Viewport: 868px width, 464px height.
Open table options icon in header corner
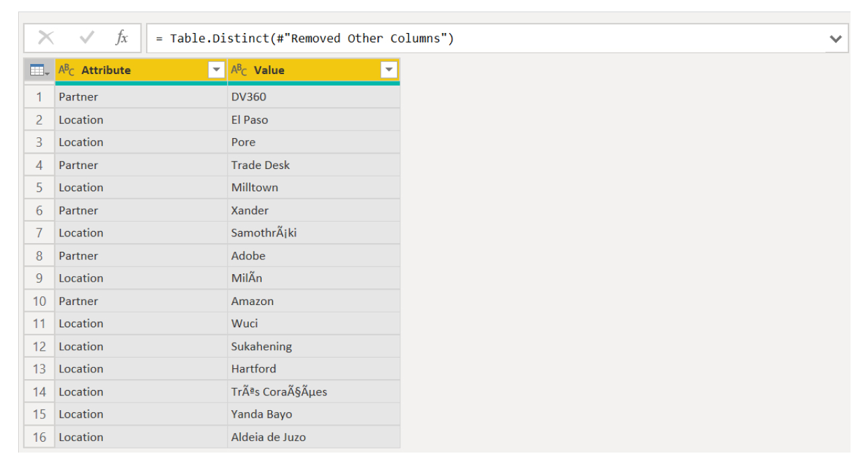(39, 70)
